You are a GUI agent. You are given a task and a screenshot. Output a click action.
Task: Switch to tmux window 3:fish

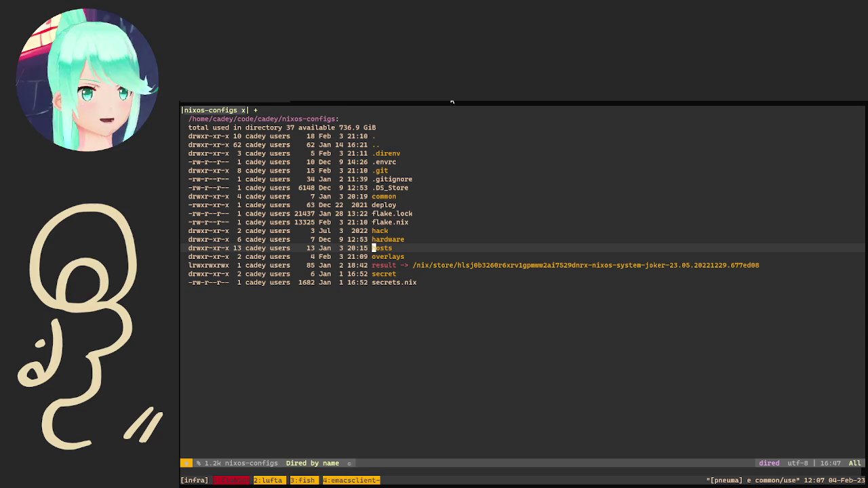tap(302, 480)
